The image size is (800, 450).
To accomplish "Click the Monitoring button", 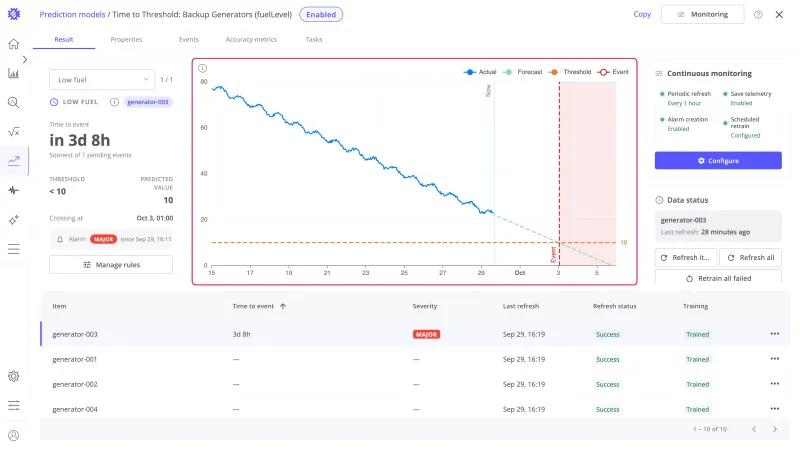I will [x=703, y=14].
